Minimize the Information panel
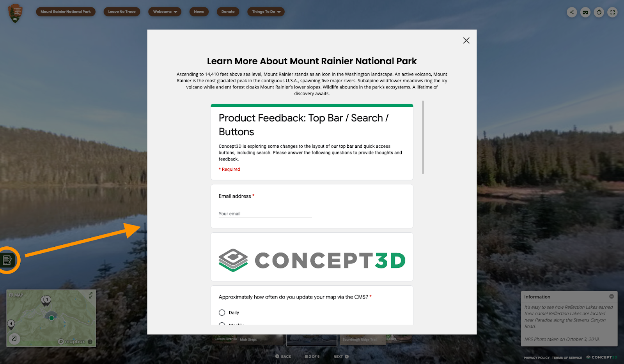624x364 pixels. [612, 297]
